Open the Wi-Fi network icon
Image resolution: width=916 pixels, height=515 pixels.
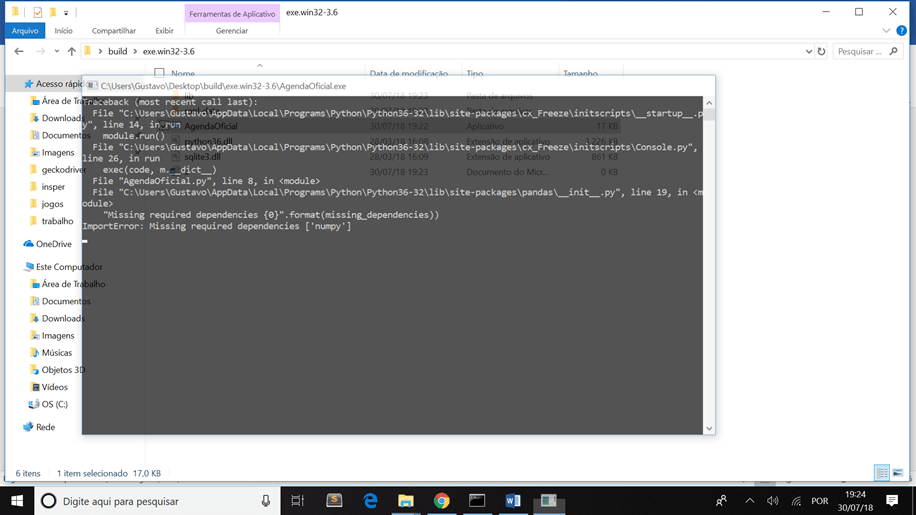point(796,501)
